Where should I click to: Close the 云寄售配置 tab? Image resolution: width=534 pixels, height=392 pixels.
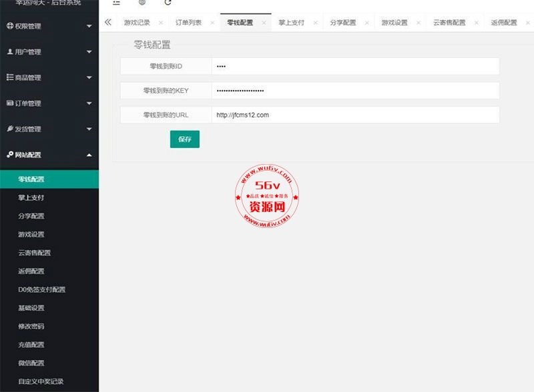click(x=477, y=23)
